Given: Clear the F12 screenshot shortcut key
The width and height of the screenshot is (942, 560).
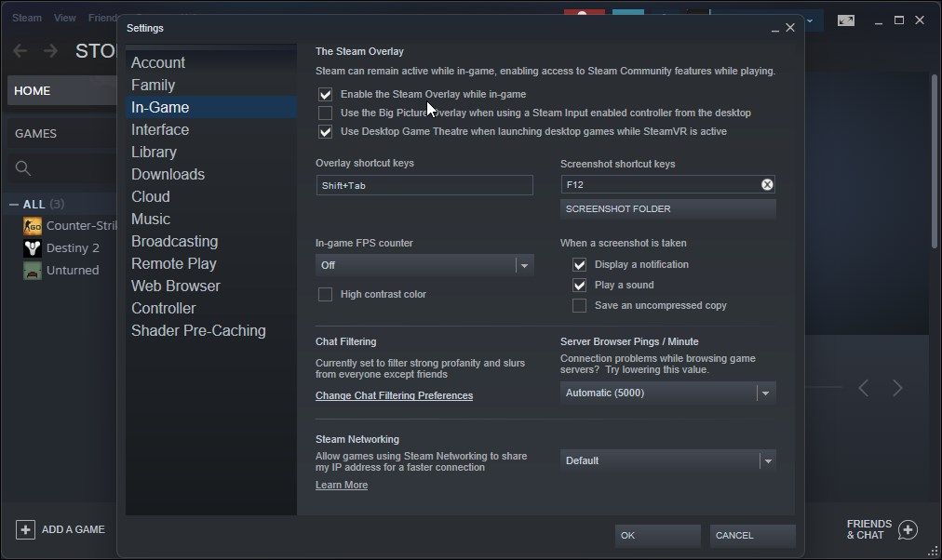Looking at the screenshot, I should pos(767,184).
